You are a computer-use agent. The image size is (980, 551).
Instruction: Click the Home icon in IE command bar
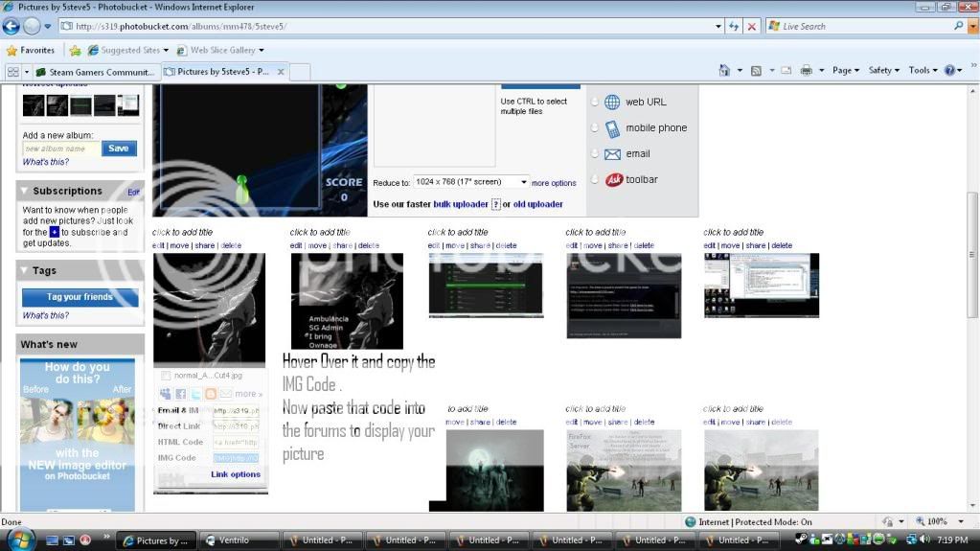725,70
